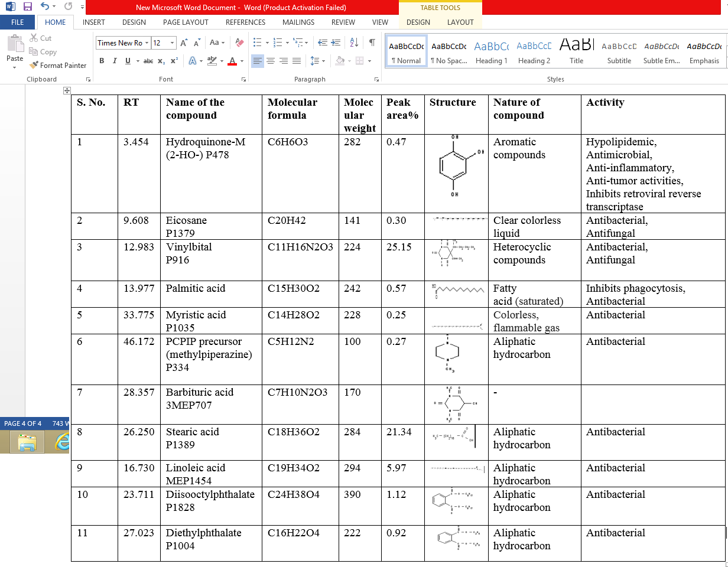
Task: Click the Sort A-Z icon
Action: 354,43
